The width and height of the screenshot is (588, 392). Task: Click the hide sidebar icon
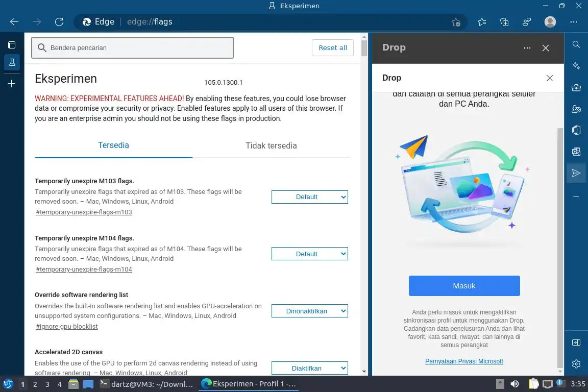576,342
